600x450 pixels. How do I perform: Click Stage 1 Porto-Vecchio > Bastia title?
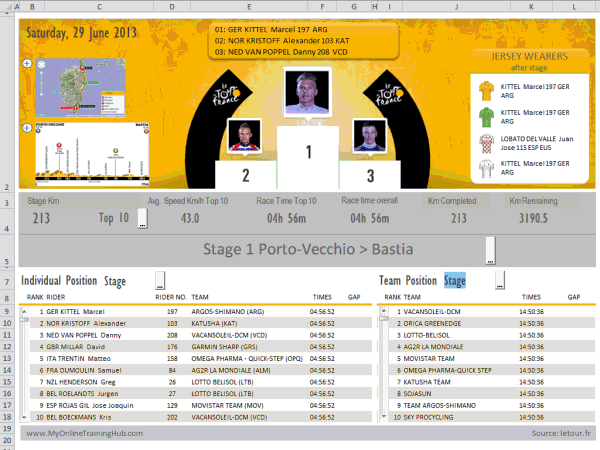pos(308,249)
